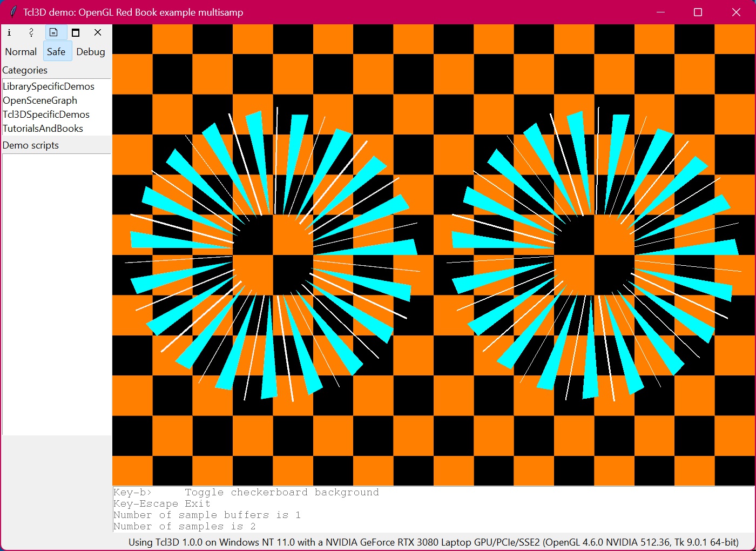Image resolution: width=756 pixels, height=551 pixels.
Task: Click the 'Number of sample buffers is 1' line
Action: [207, 515]
